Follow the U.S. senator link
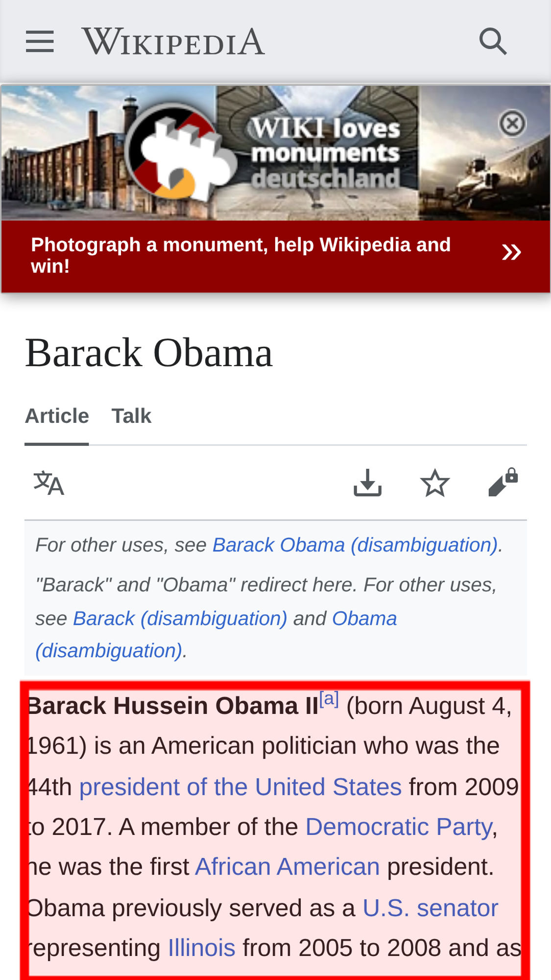 tap(430, 908)
